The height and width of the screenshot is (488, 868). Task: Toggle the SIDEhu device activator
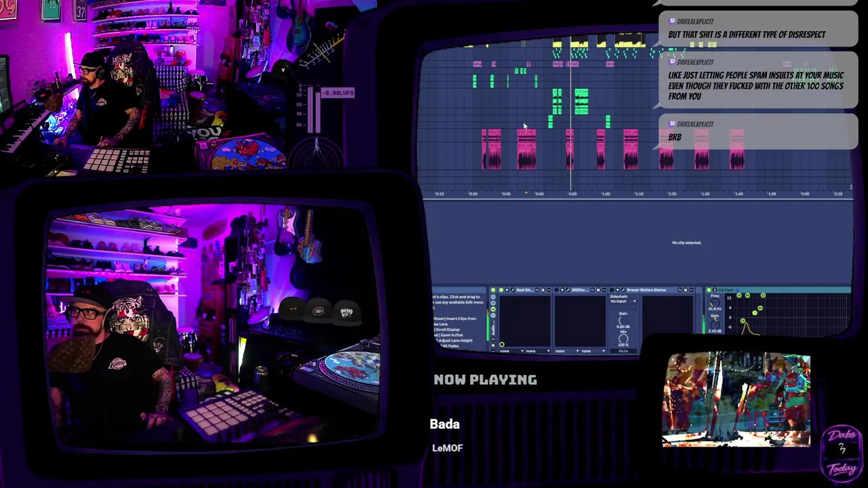[x=557, y=290]
